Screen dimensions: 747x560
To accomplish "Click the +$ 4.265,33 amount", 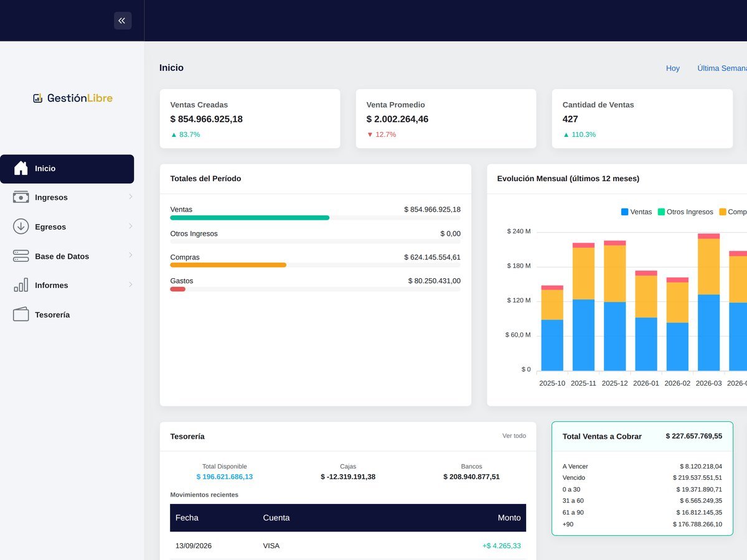I will click(x=502, y=546).
